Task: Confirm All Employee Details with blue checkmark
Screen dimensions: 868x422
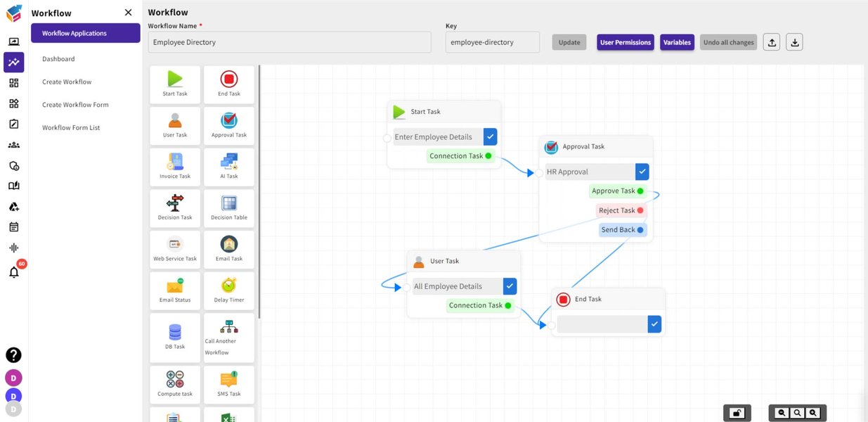Action: [510, 286]
